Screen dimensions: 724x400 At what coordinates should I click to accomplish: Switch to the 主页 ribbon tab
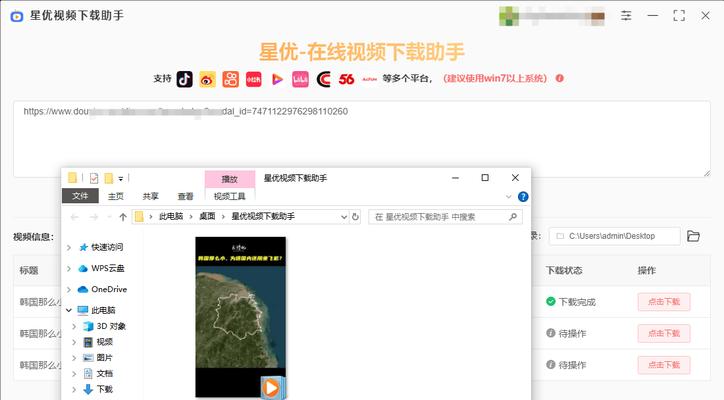(x=116, y=196)
